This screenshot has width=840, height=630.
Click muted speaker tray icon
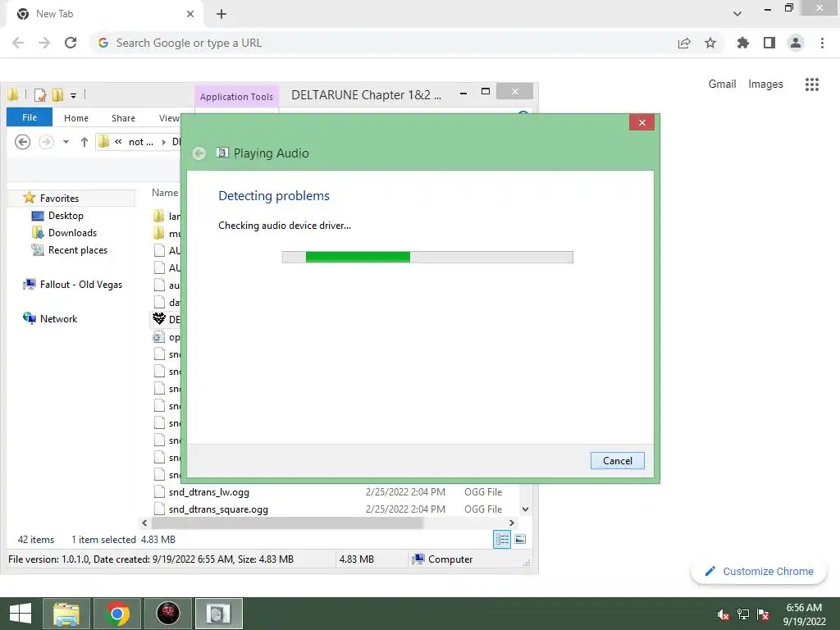click(x=724, y=614)
